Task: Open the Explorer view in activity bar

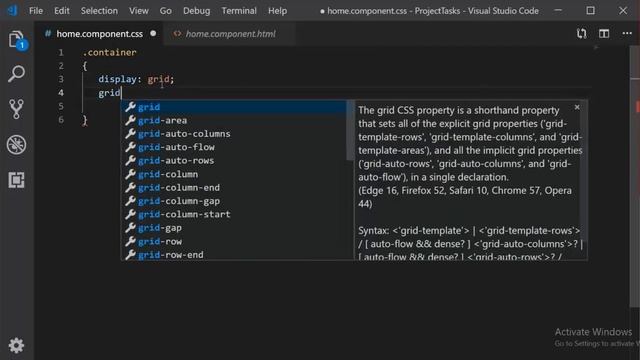Action: (x=16, y=40)
